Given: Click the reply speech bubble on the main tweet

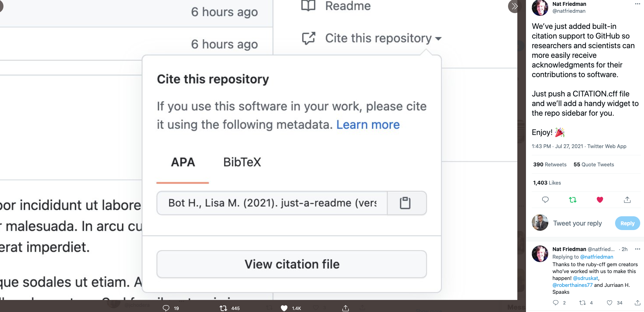Looking at the screenshot, I should point(545,200).
